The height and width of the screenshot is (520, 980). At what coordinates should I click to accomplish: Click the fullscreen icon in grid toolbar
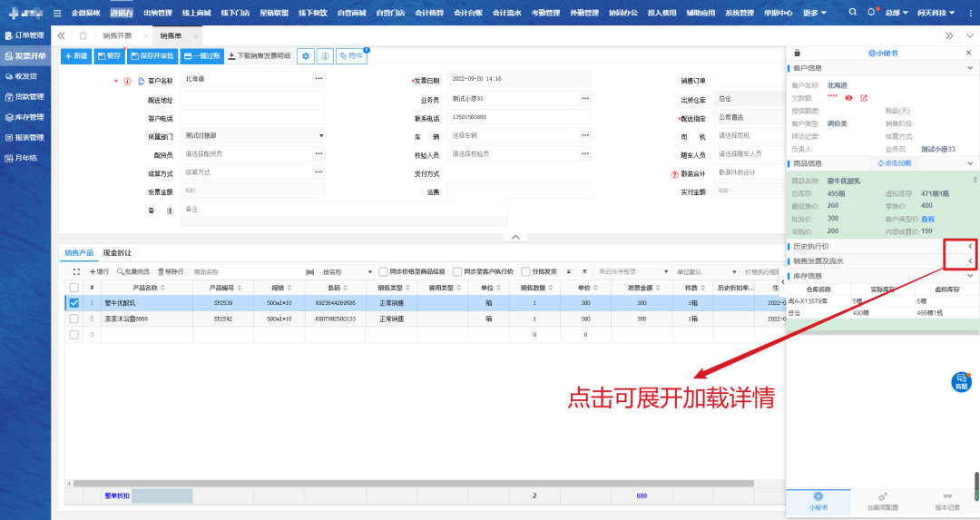(x=76, y=271)
